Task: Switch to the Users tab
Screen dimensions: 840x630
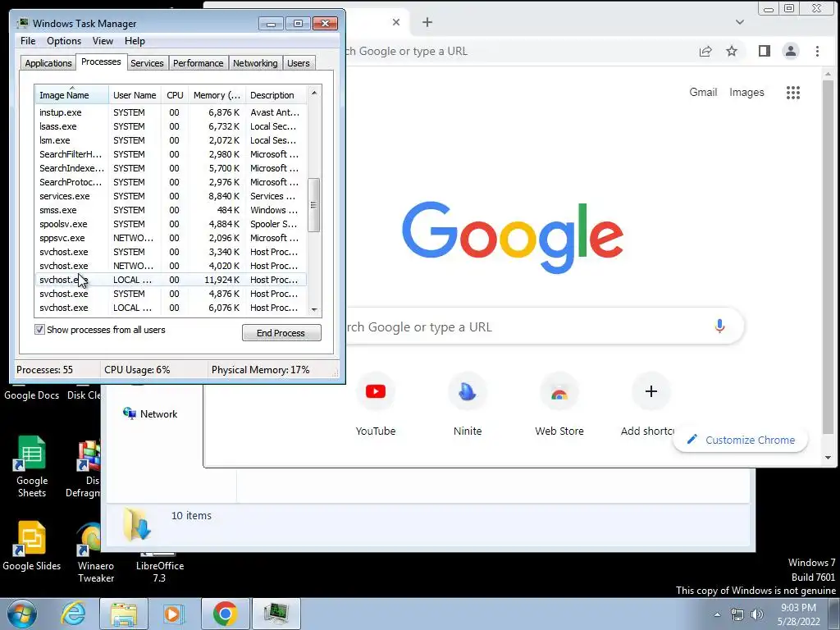Action: click(299, 63)
